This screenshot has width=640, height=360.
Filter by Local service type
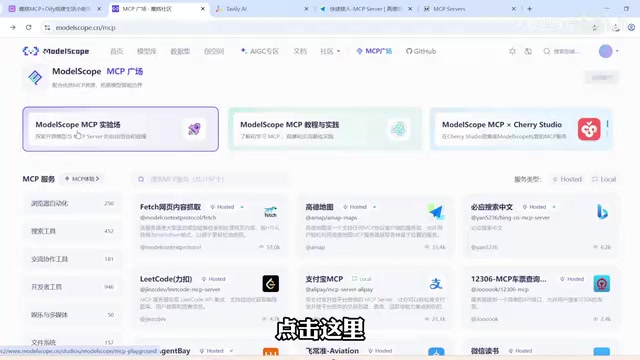pos(604,179)
